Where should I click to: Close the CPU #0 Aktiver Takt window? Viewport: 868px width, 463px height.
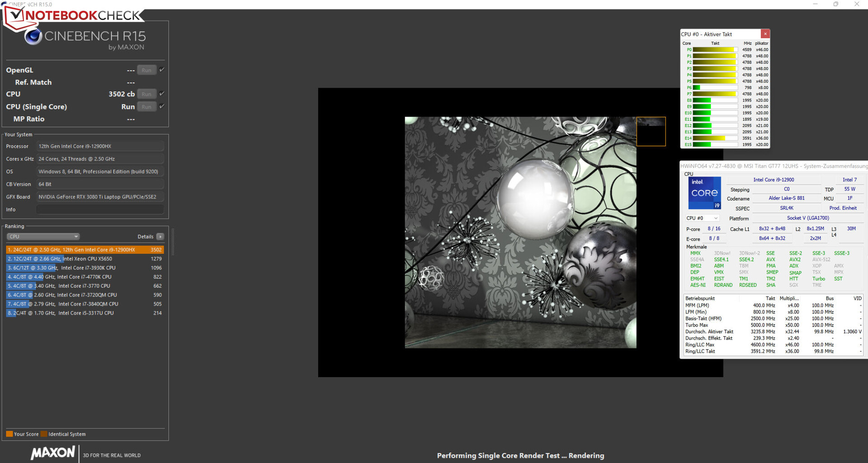pos(765,34)
